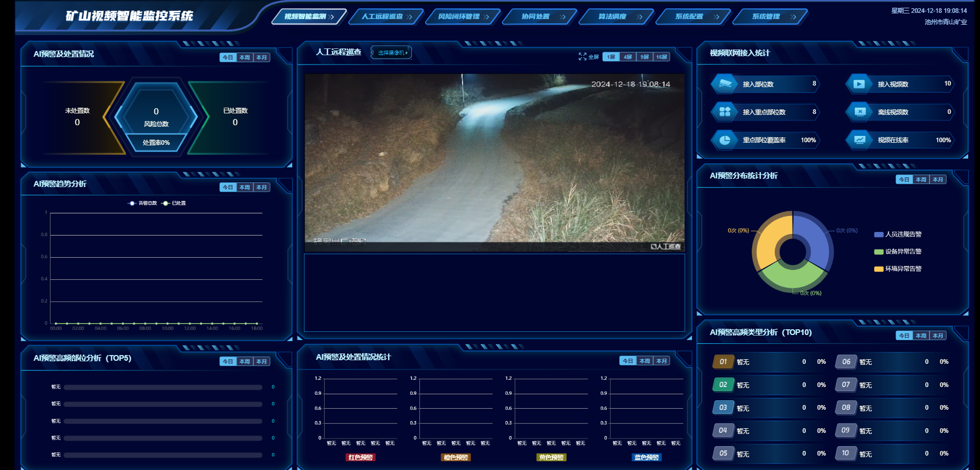Click the 风险总数 hexagon counter
This screenshot has width=980, height=470.
(x=156, y=117)
